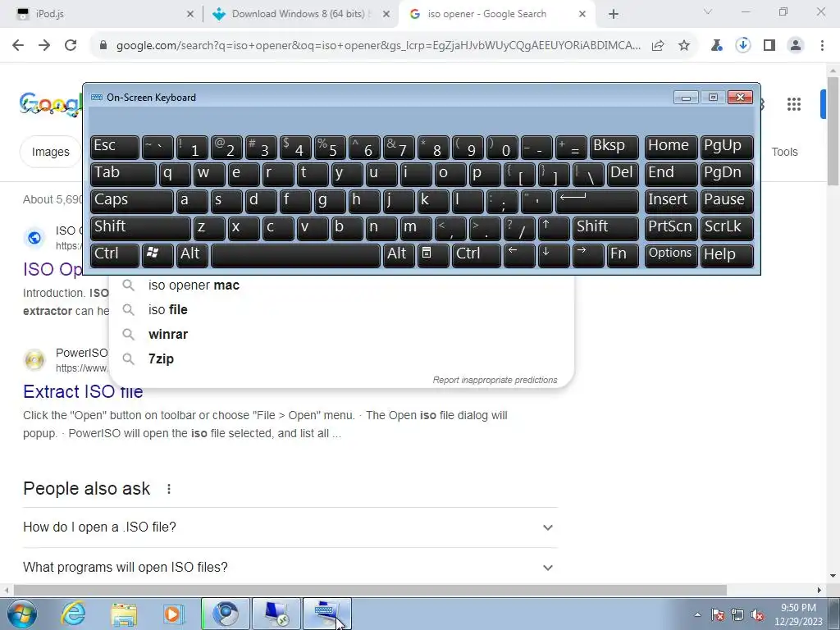Tap the Del key
Viewport: 840px width, 630px height.
[x=623, y=174]
